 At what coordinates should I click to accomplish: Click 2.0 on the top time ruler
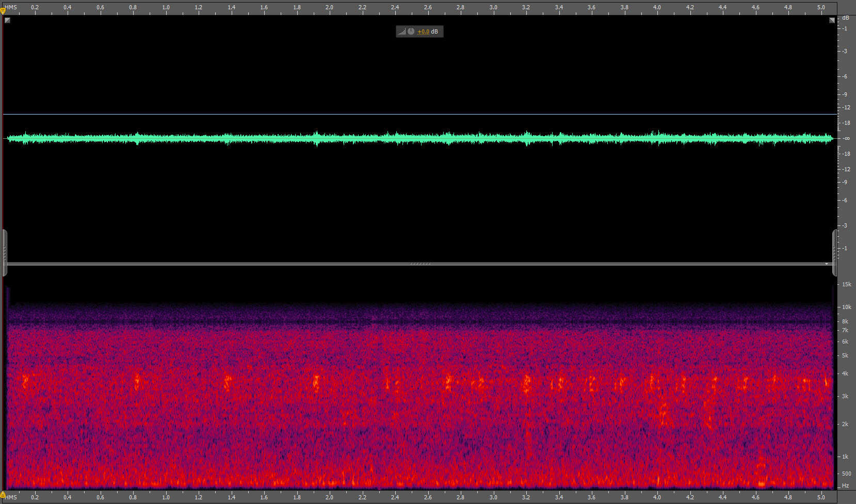point(329,7)
